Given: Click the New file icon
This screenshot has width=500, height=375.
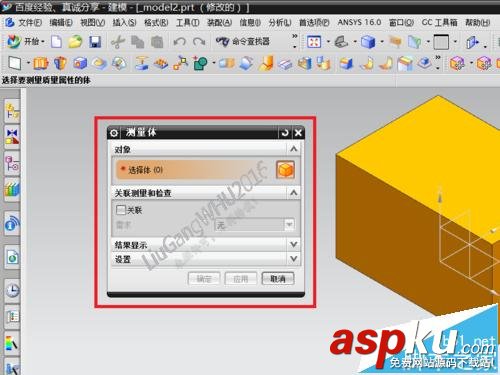Looking at the screenshot, I should [56, 42].
